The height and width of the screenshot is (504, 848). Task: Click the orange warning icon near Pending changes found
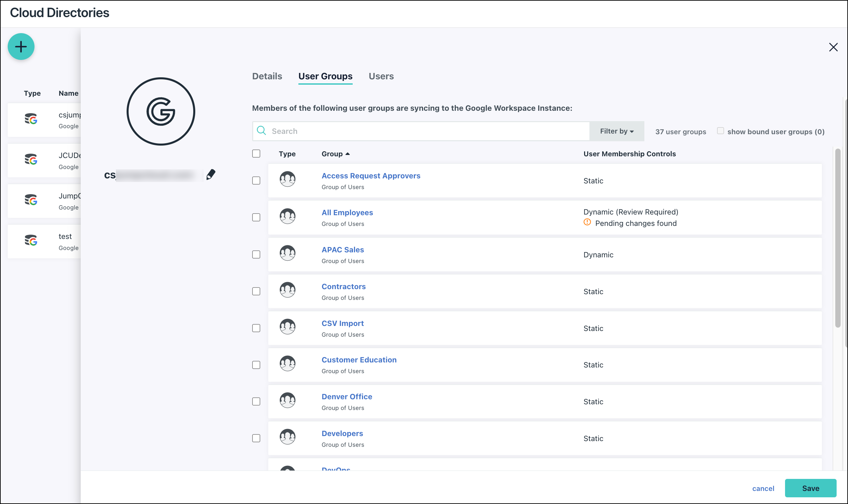tap(587, 223)
